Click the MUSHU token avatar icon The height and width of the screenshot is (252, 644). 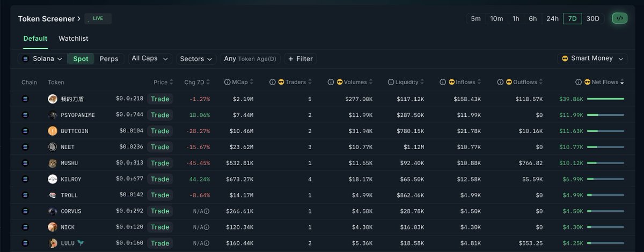(x=53, y=163)
